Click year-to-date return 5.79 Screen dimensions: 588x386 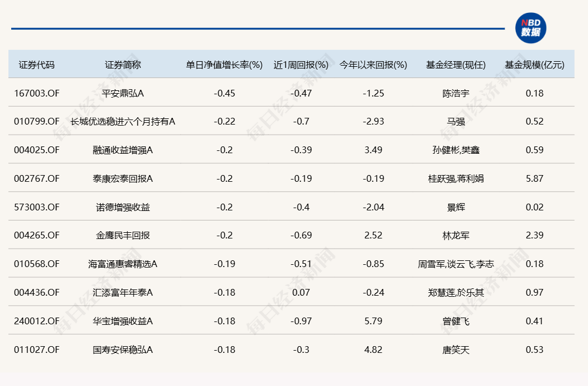pyautogui.click(x=373, y=321)
